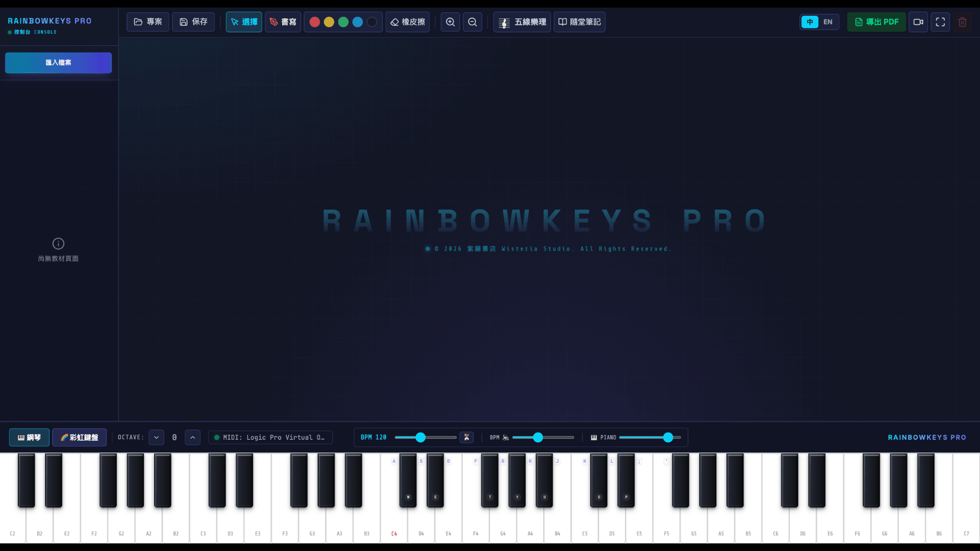
Task: Adjust the metronome volume slider
Action: (x=543, y=437)
